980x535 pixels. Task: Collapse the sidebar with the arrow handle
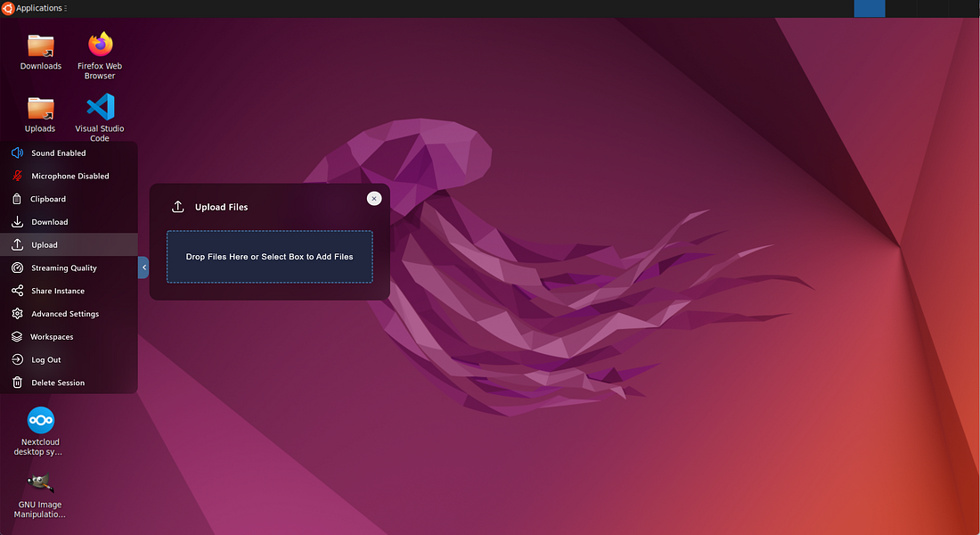click(143, 267)
